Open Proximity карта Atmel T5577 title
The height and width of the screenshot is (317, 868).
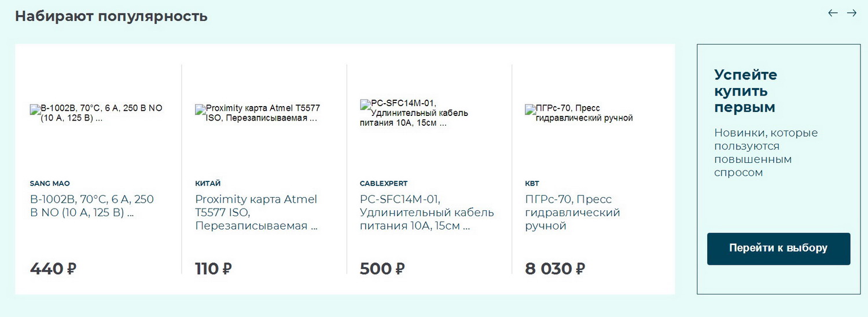(x=256, y=212)
